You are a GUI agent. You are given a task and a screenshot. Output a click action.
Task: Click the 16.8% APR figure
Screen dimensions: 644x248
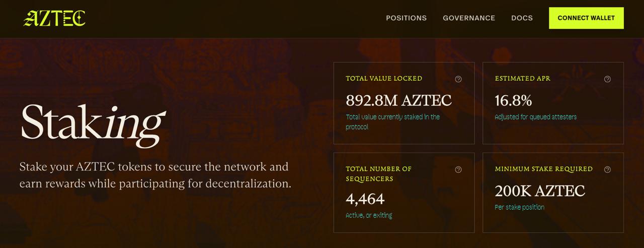(x=513, y=101)
